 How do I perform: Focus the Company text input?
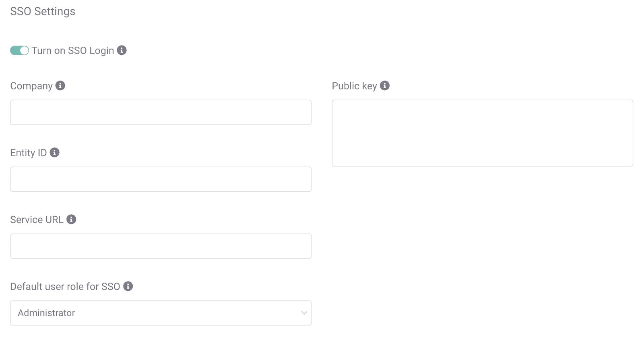click(x=161, y=112)
